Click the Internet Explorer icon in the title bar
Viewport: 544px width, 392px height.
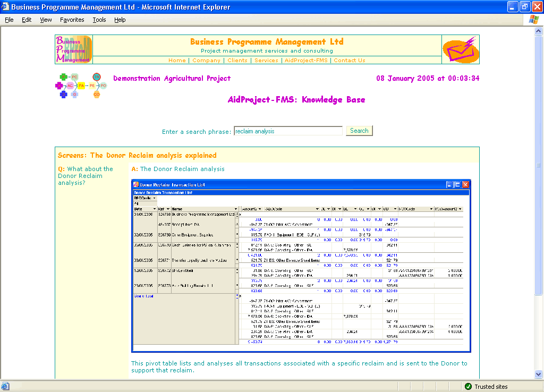(5, 6)
